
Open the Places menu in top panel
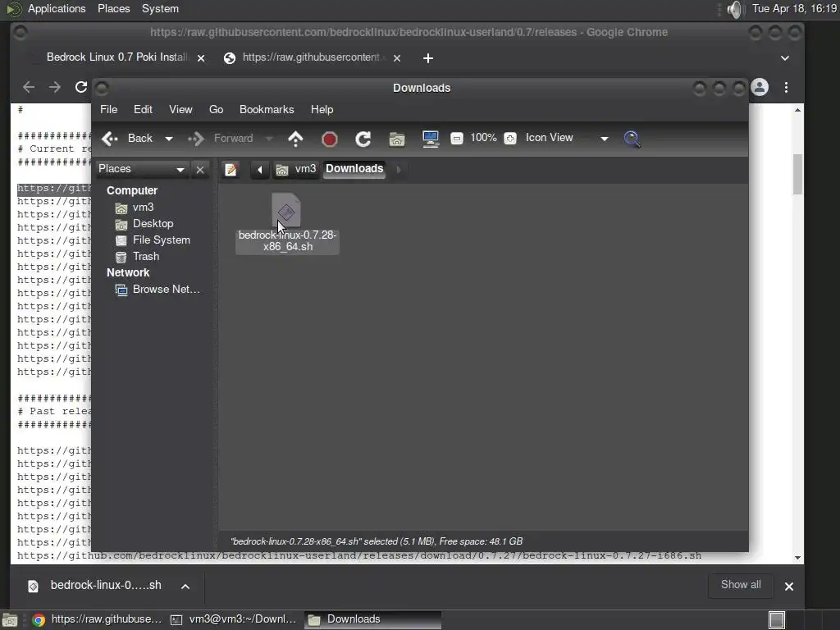(113, 9)
